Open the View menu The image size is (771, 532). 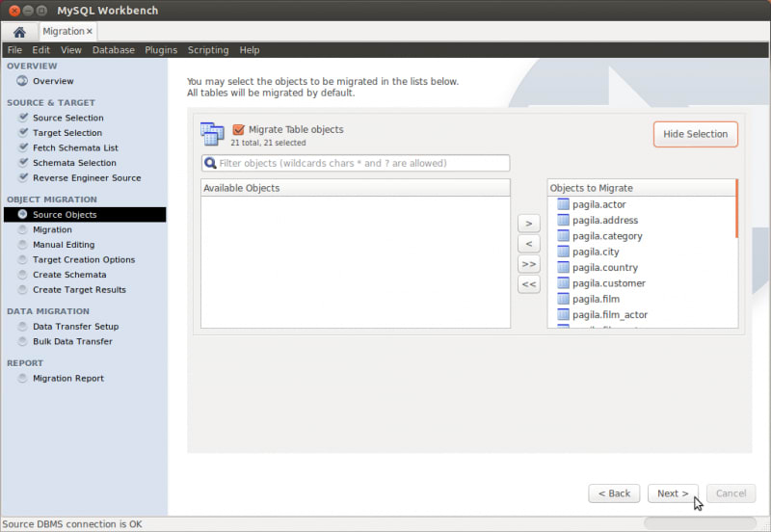coord(71,50)
